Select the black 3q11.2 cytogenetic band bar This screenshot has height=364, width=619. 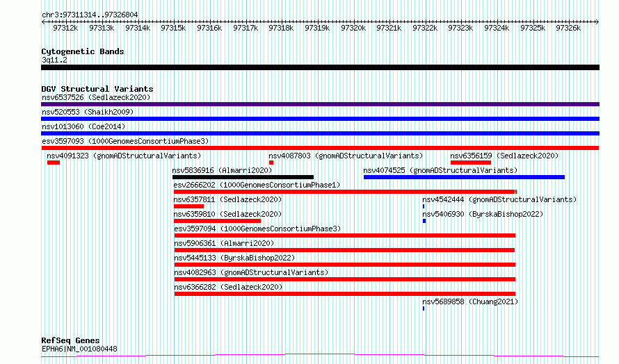320,67
